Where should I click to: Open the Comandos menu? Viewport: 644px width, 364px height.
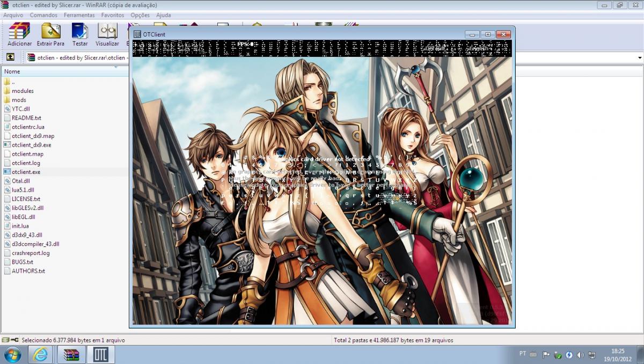click(43, 15)
